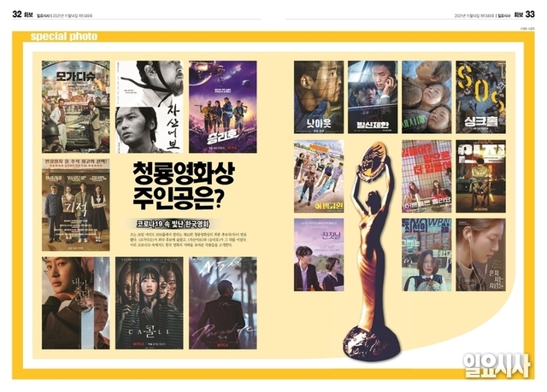This screenshot has height=392, width=547.
Task: Select the subheading 코로나19 속 빛난 한국영화
Action: click(x=173, y=224)
